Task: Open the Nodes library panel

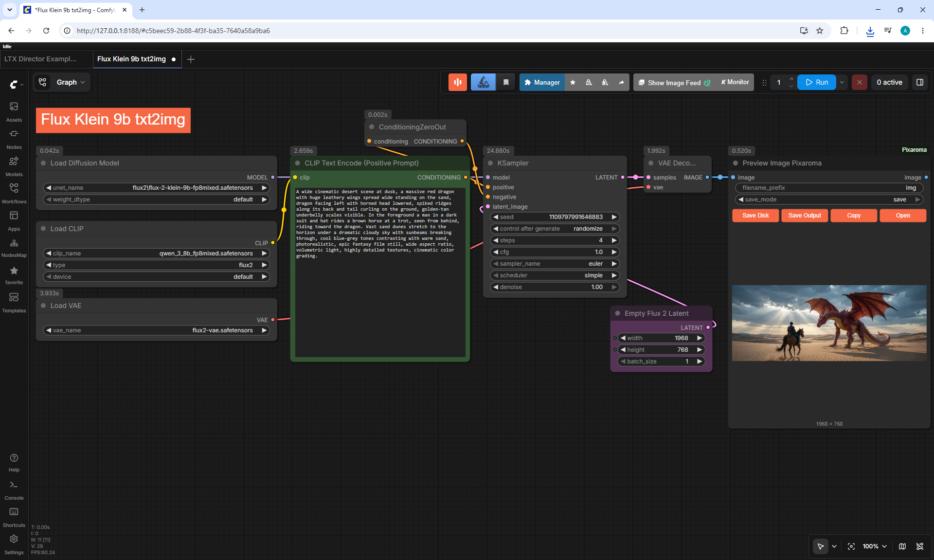Action: (x=14, y=139)
